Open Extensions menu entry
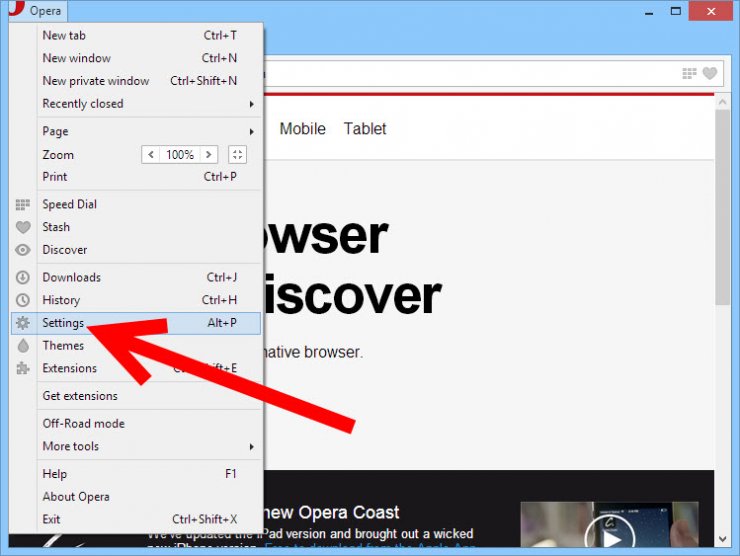 click(150, 368)
